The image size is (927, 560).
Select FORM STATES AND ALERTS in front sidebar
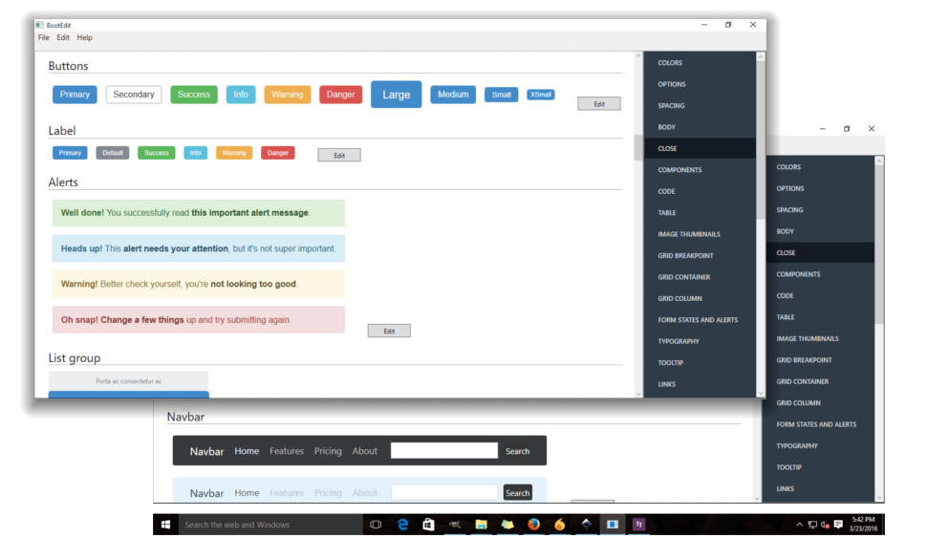(x=700, y=320)
